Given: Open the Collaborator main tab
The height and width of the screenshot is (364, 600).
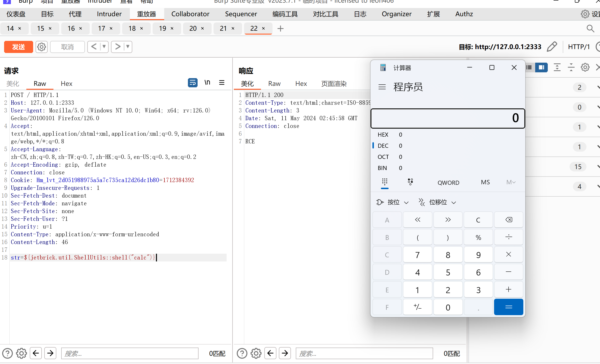Looking at the screenshot, I should (x=190, y=14).
